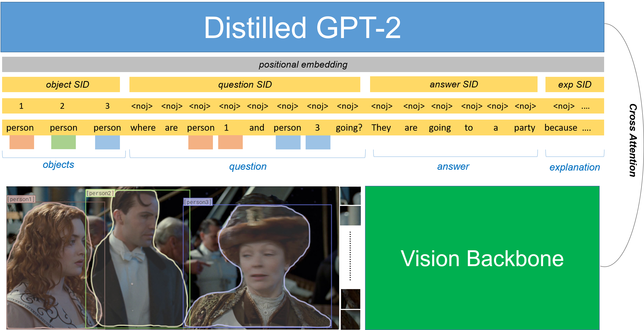Click the 'going?' token in question
Image resolution: width=644 pixels, height=330 pixels.
click(x=349, y=128)
